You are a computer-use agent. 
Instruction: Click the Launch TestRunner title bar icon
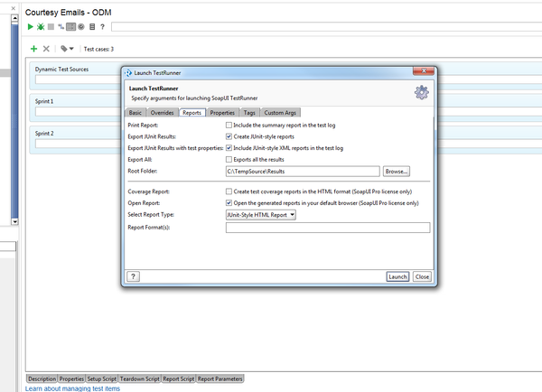128,73
